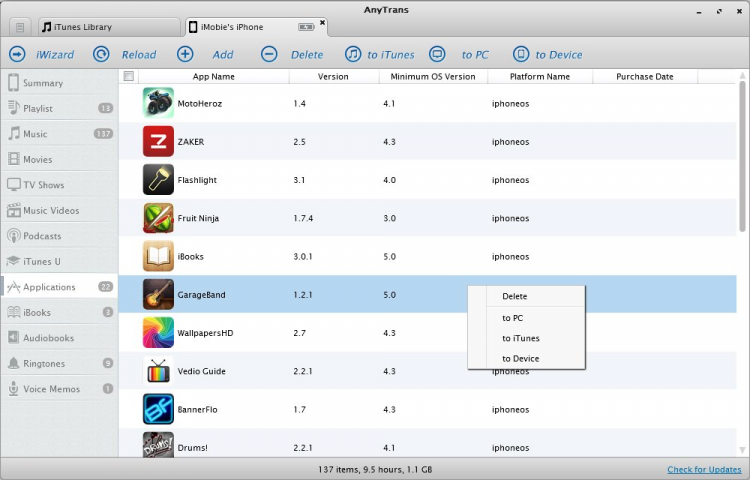Open Music Videos in the sidebar
The width and height of the screenshot is (750, 480).
(59, 210)
